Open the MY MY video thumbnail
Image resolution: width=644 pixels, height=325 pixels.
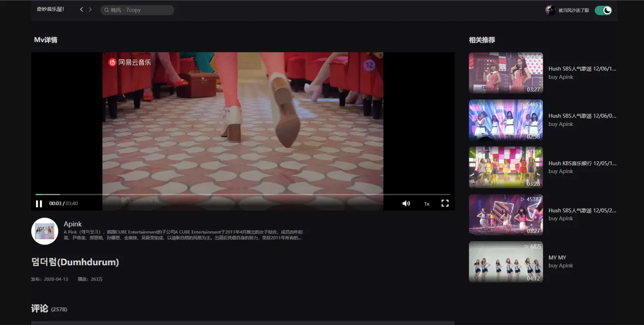[x=506, y=262]
